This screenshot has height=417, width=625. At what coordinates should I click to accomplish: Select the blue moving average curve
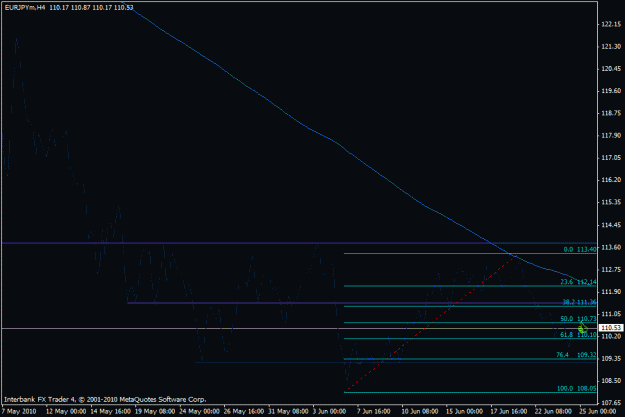pos(339,144)
